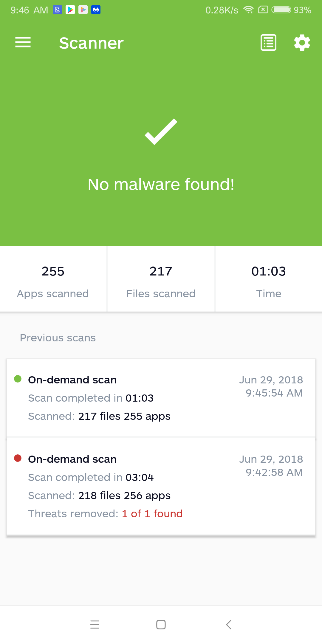
Task: Tap the 255 Apps scanned tile
Action: coord(53,279)
